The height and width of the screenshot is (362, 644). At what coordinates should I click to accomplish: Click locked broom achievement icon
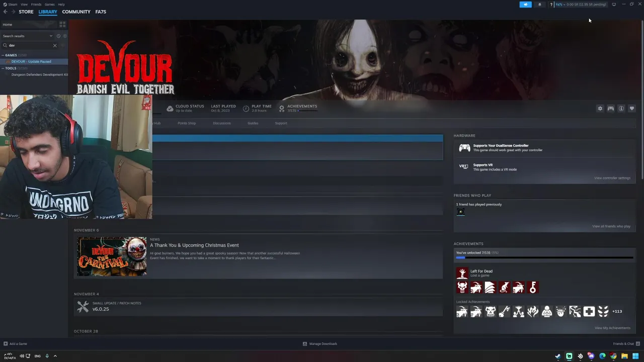coord(504,312)
